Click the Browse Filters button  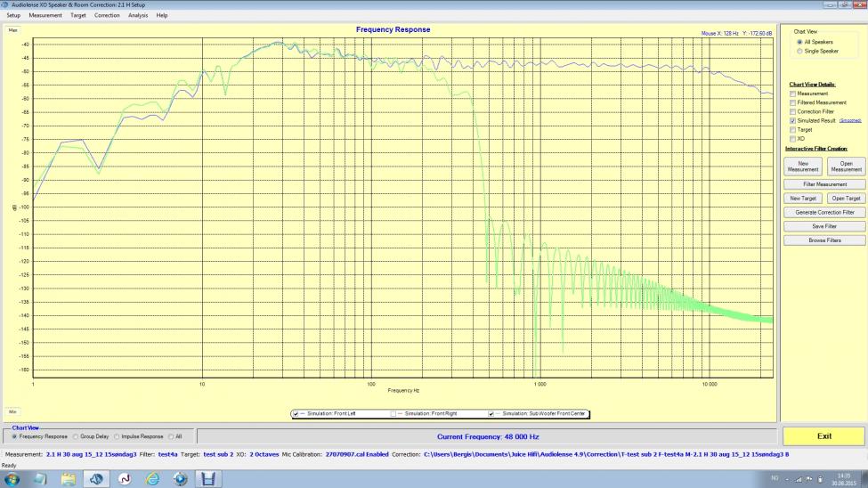[824, 240]
